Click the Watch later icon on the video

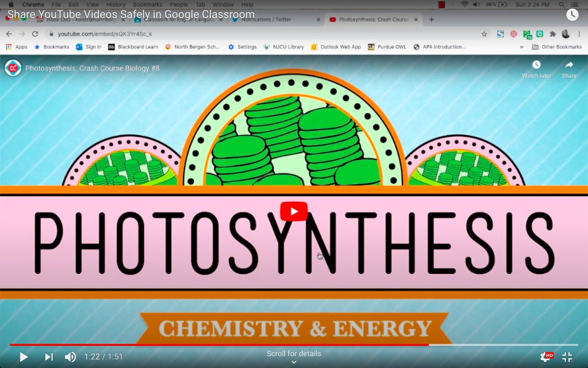pos(536,65)
